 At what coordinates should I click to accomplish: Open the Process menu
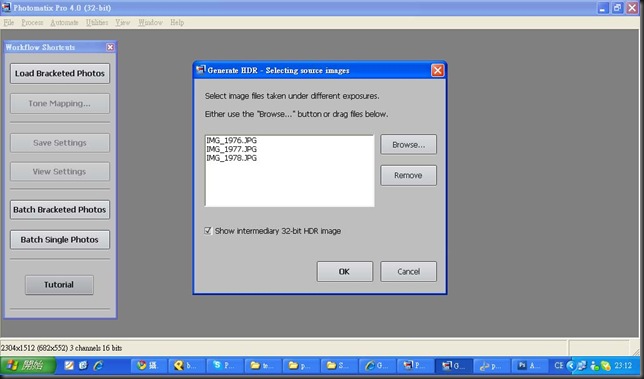pyautogui.click(x=32, y=23)
